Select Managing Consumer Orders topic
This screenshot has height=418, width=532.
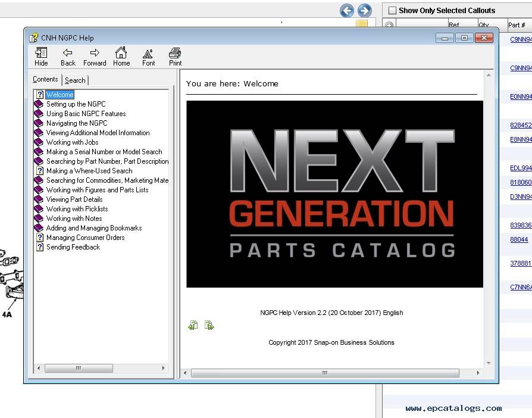point(85,238)
